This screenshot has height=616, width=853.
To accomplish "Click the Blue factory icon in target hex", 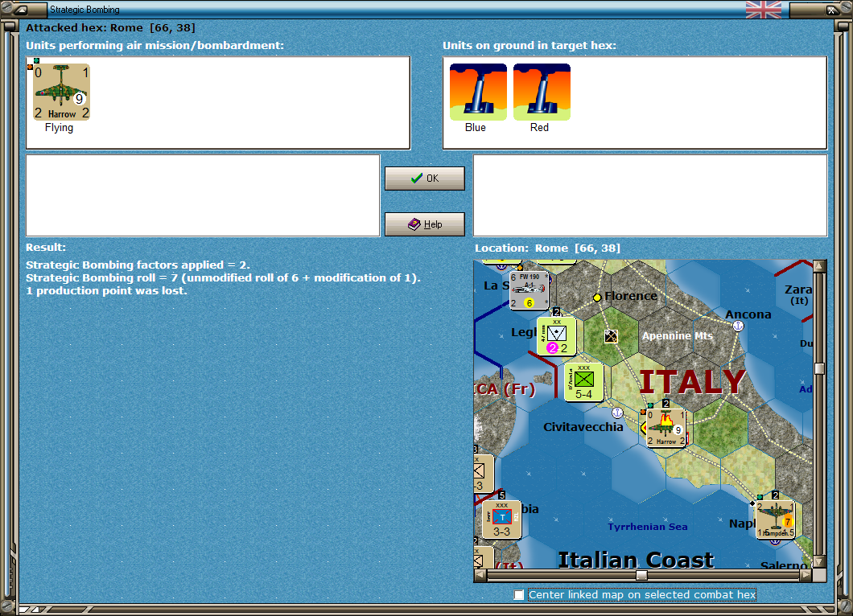I will (478, 92).
